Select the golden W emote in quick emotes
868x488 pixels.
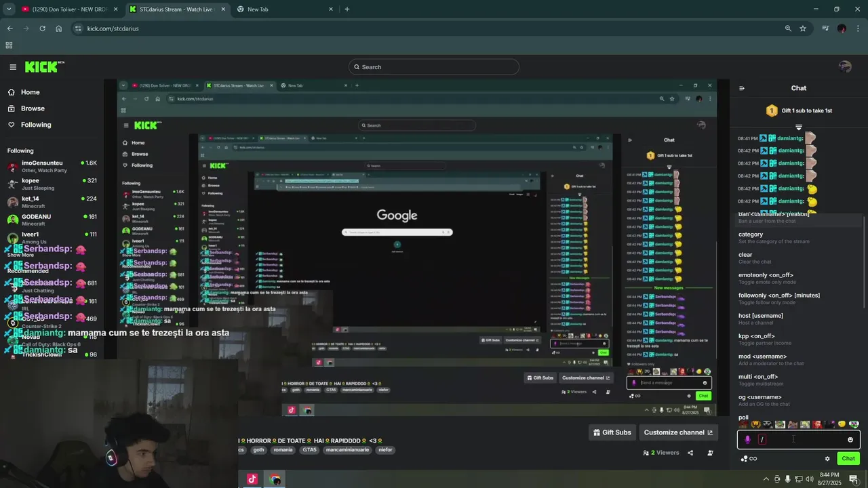coord(755,424)
